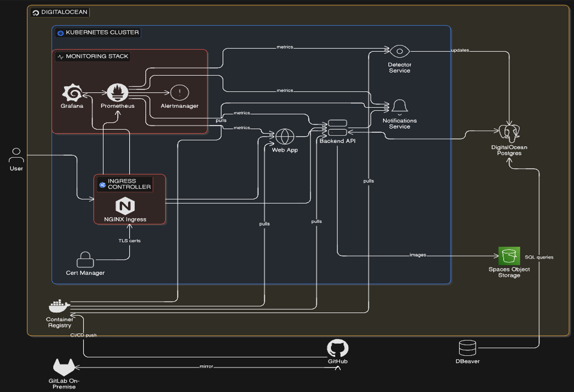Select the green Spaces bucket icon
The image size is (574, 392).
tap(509, 256)
